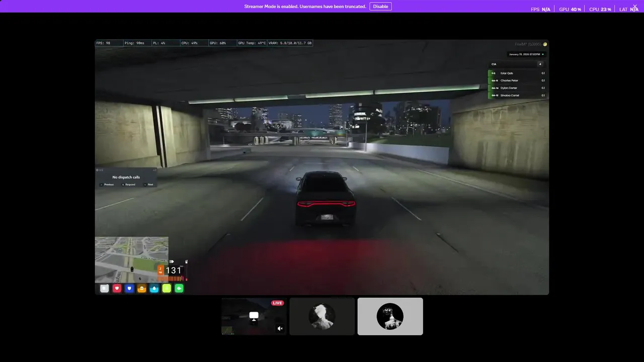Select the 'Sinaloa Cartel' unit row
Viewport: 644px width, 362px height.
[517, 96]
